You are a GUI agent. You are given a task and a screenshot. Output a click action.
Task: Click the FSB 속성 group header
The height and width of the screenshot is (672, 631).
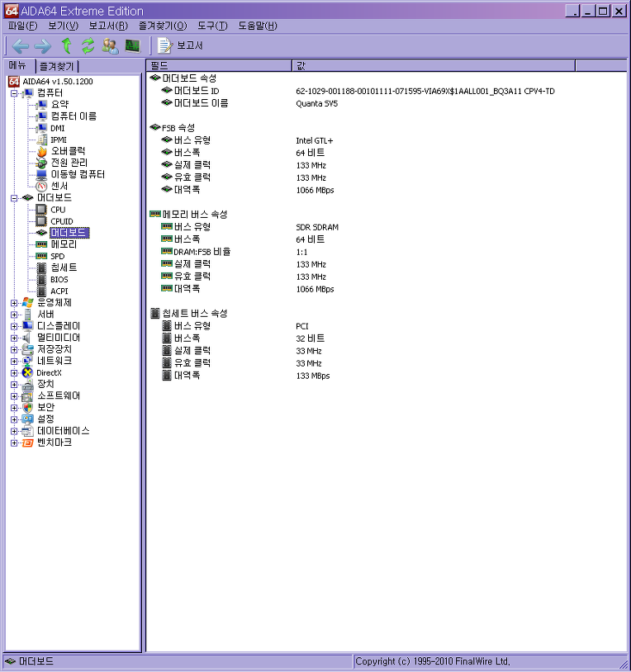(x=173, y=128)
